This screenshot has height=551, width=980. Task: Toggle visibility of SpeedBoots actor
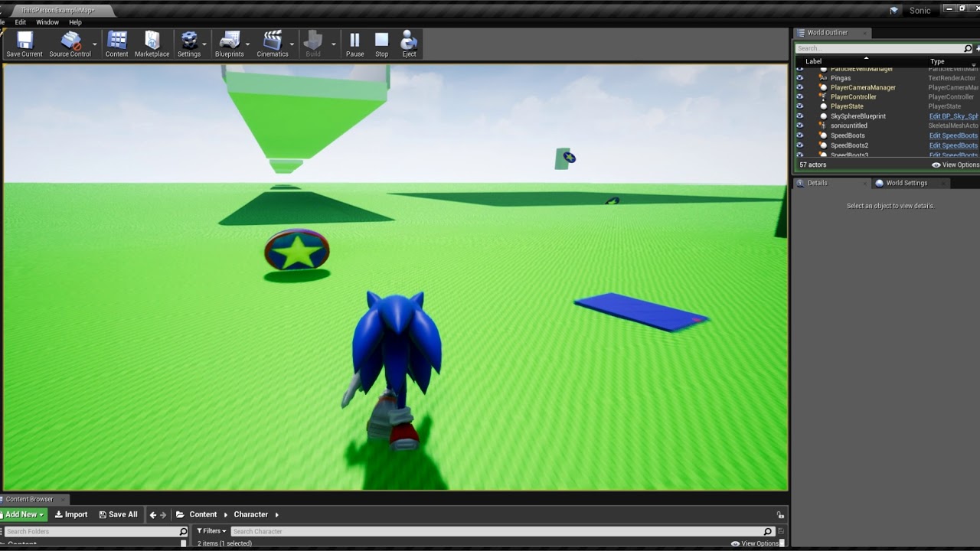799,135
